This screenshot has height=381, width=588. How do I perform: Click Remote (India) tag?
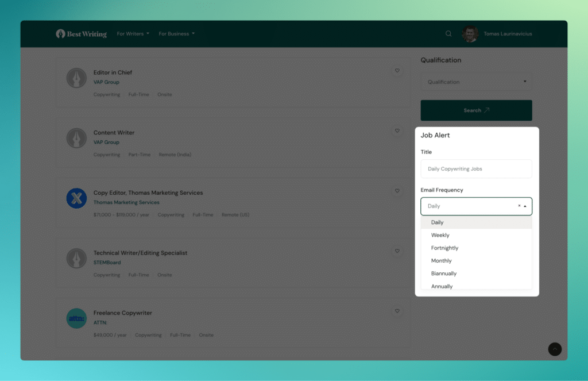coord(175,155)
